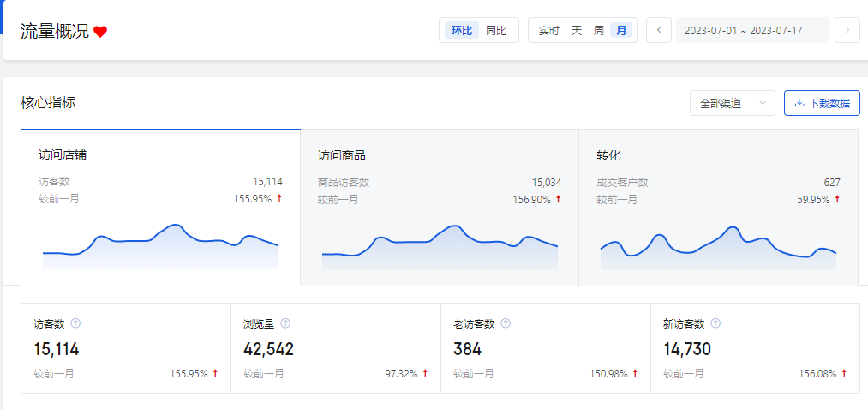Image resolution: width=868 pixels, height=410 pixels.
Task: Switch to 访问商品 metrics tab
Action: coord(440,206)
